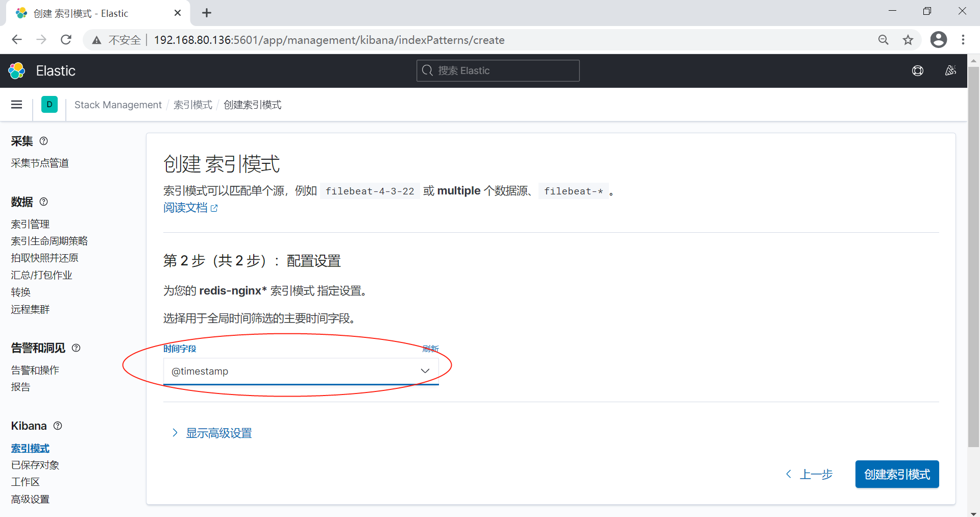Click the browser address bar URL
This screenshot has width=980, height=517.
tap(329, 40)
